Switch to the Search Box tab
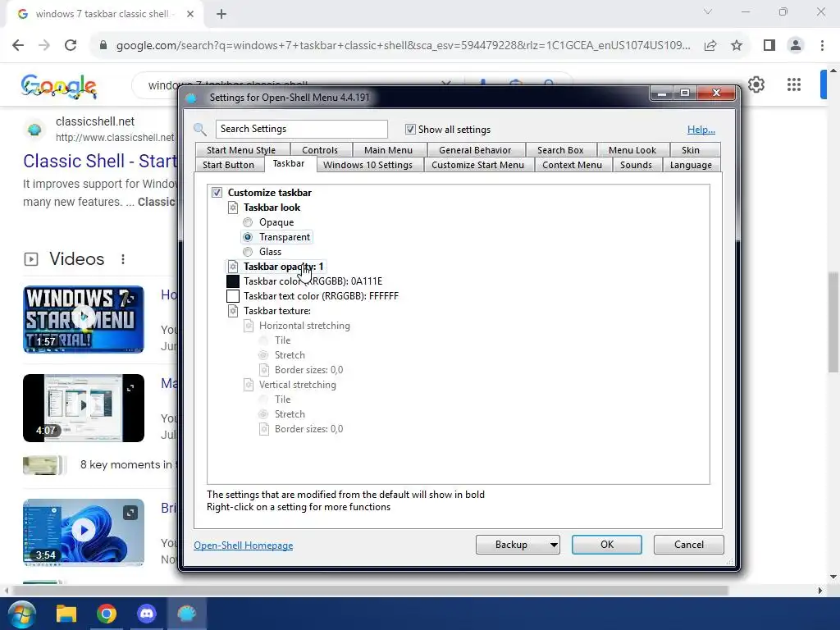 click(559, 150)
